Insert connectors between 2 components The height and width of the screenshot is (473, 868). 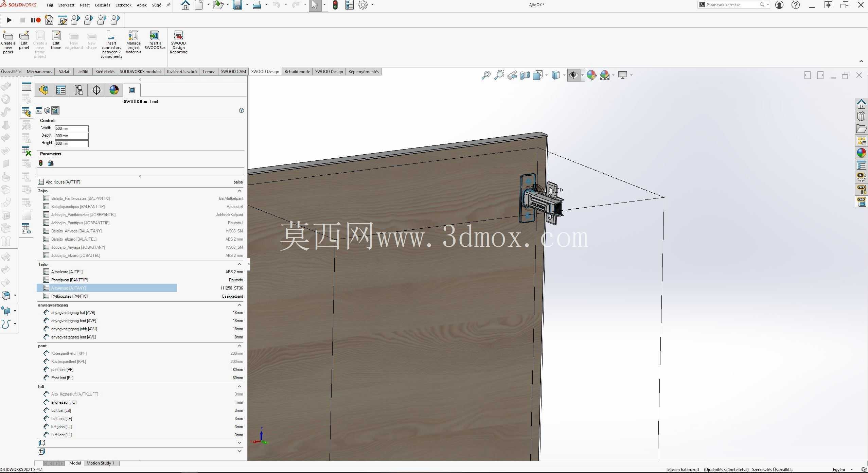coord(111,44)
